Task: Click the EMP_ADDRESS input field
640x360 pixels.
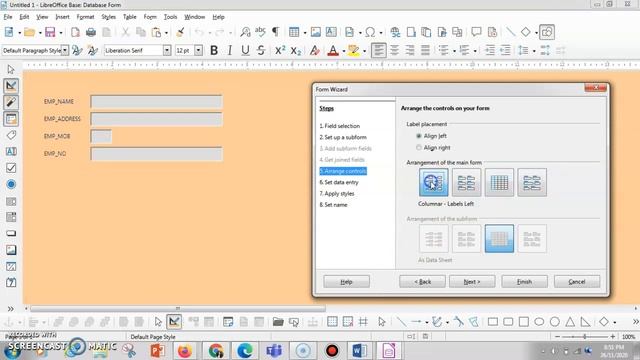Action: 156,119
